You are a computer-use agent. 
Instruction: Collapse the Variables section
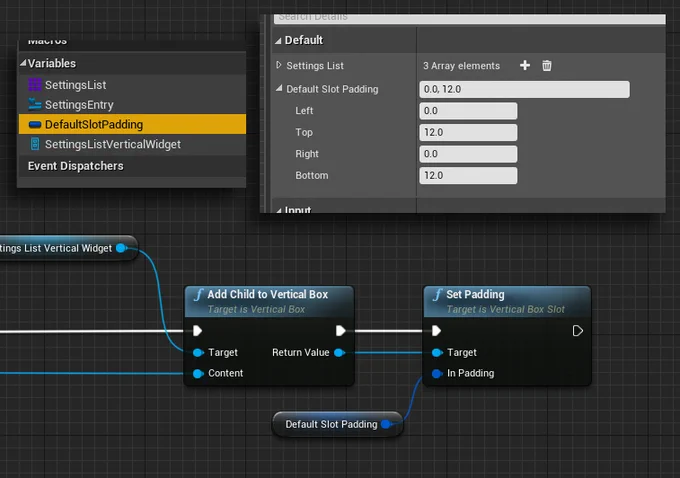(x=23, y=63)
